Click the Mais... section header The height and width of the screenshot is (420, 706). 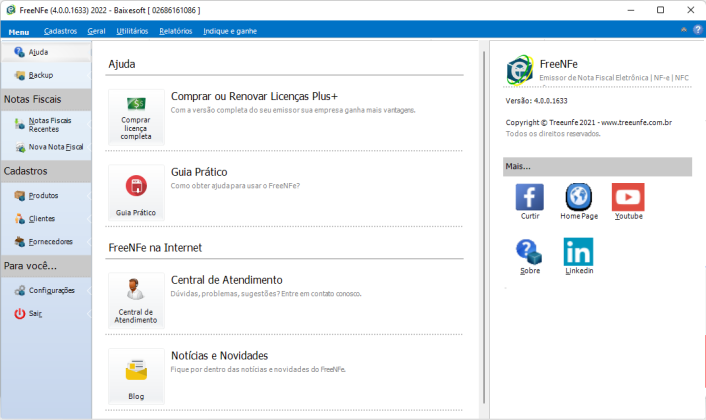[x=597, y=167]
